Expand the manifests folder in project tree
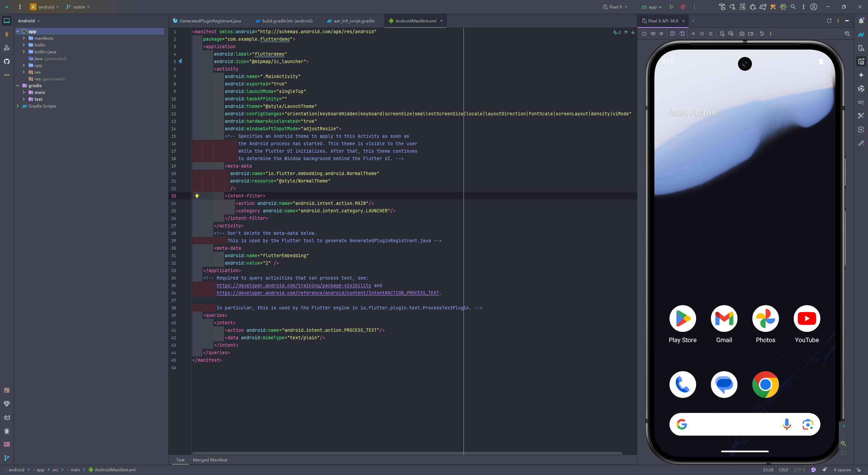 coord(24,38)
